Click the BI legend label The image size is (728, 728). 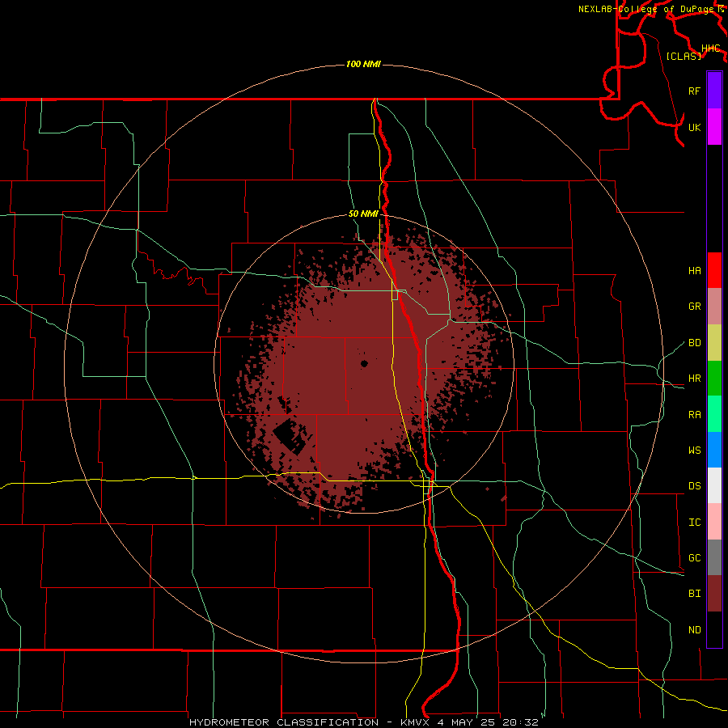coord(694,594)
